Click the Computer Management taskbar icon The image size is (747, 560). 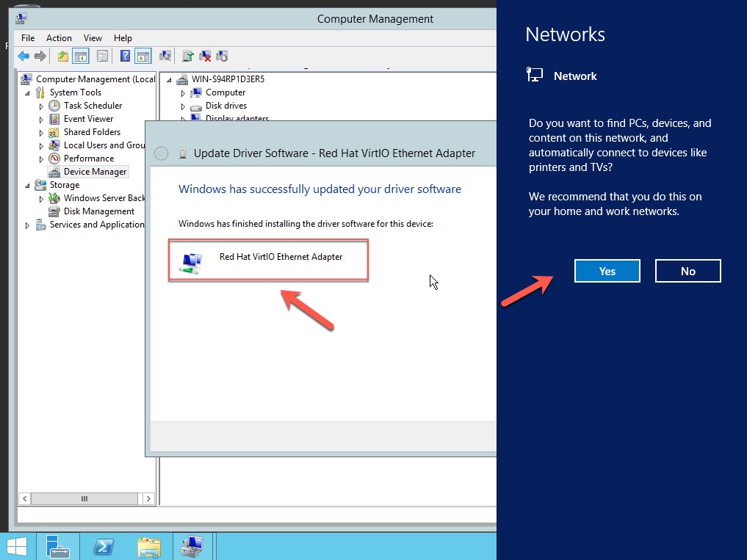[x=193, y=547]
